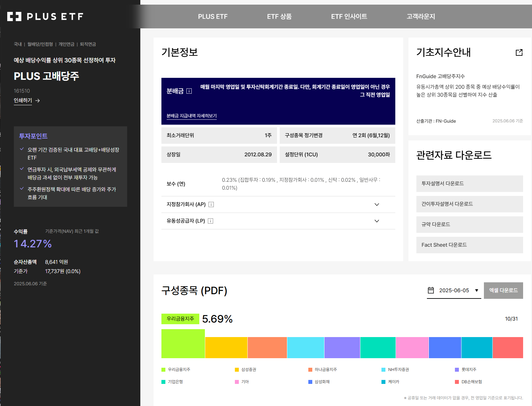Select pink 기아 bar segment

coord(412,348)
